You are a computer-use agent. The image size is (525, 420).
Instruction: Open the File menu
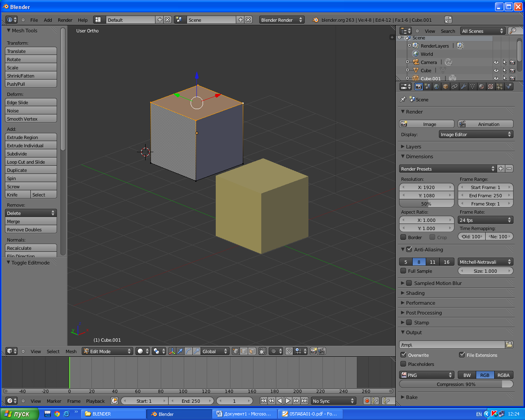34,20
